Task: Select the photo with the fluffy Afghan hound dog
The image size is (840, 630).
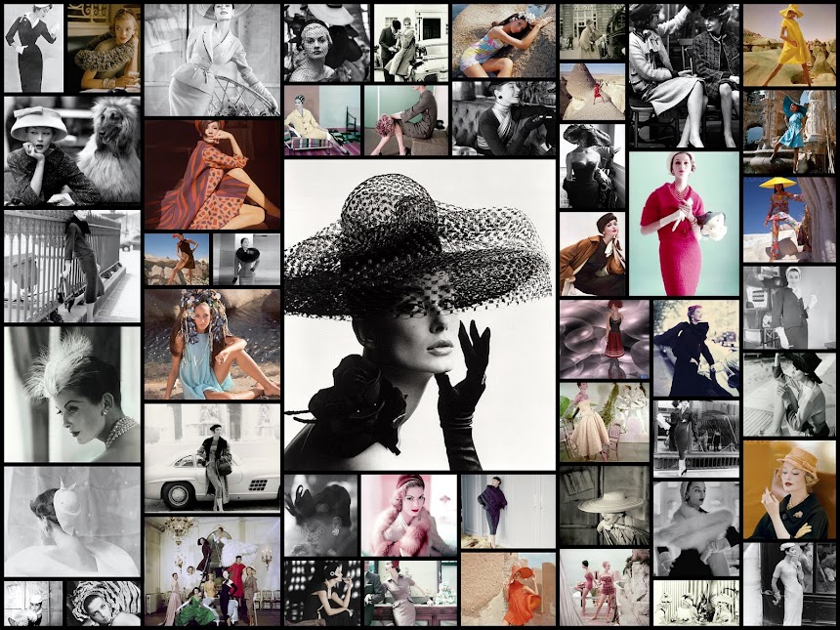Action: (x=72, y=150)
